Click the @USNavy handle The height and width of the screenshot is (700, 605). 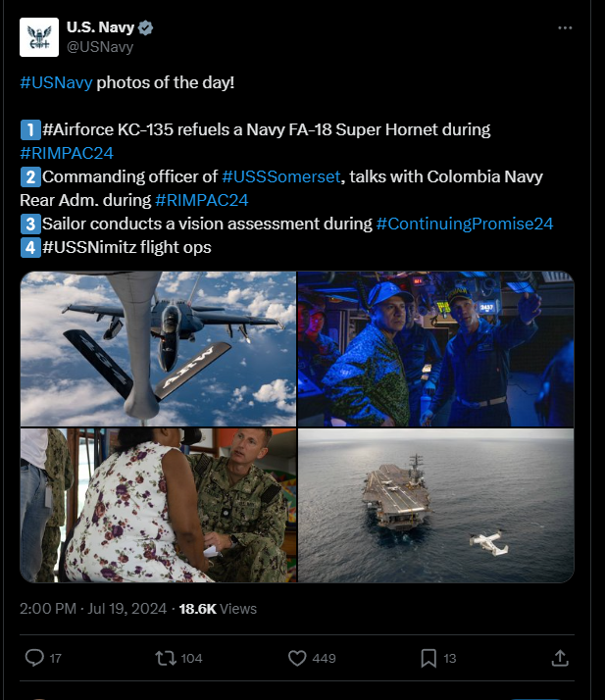100,47
